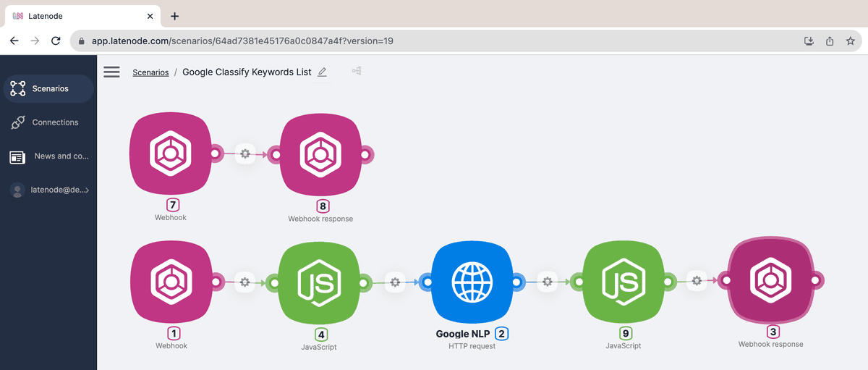The height and width of the screenshot is (370, 868).
Task: Click the pencil icon to rename scenario
Action: tap(323, 72)
